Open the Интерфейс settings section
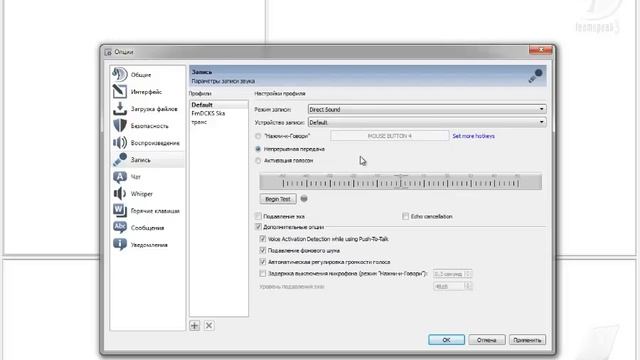Image resolution: width=640 pixels, height=360 pixels. pyautogui.click(x=147, y=92)
